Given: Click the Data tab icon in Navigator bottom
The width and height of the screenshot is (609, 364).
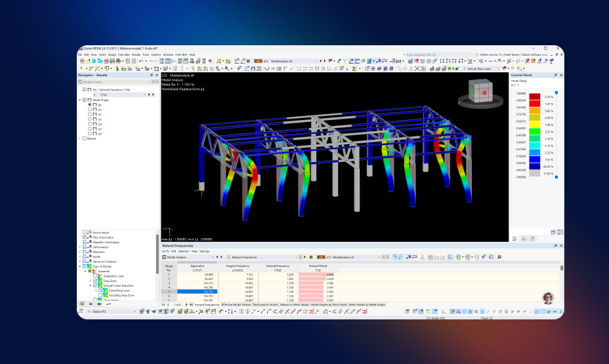Looking at the screenshot, I should click(x=81, y=304).
